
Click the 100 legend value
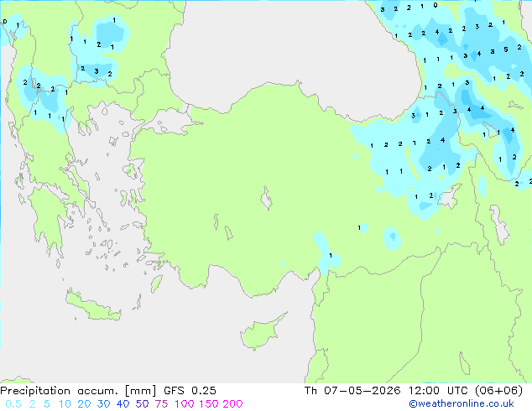185,404
